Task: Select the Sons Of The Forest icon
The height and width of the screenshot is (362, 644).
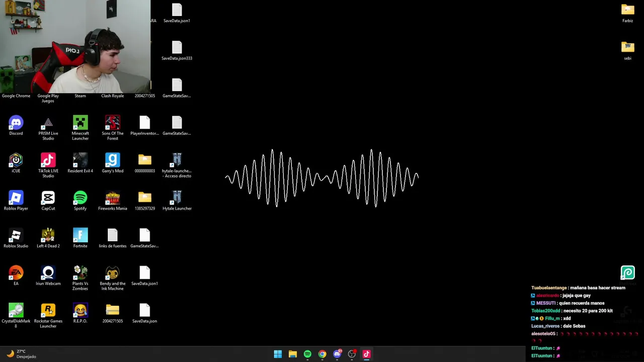Action: [113, 128]
